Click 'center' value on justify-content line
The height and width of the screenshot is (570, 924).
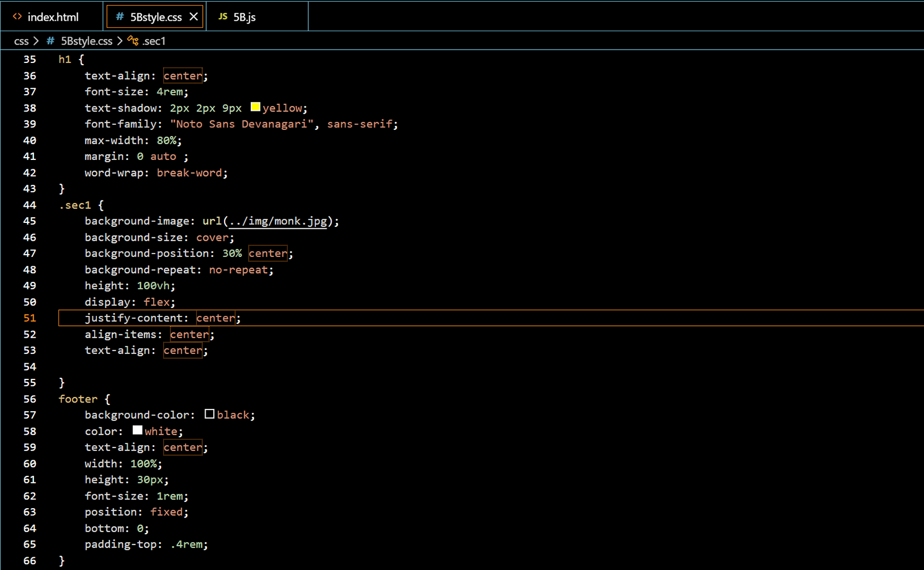tap(215, 318)
